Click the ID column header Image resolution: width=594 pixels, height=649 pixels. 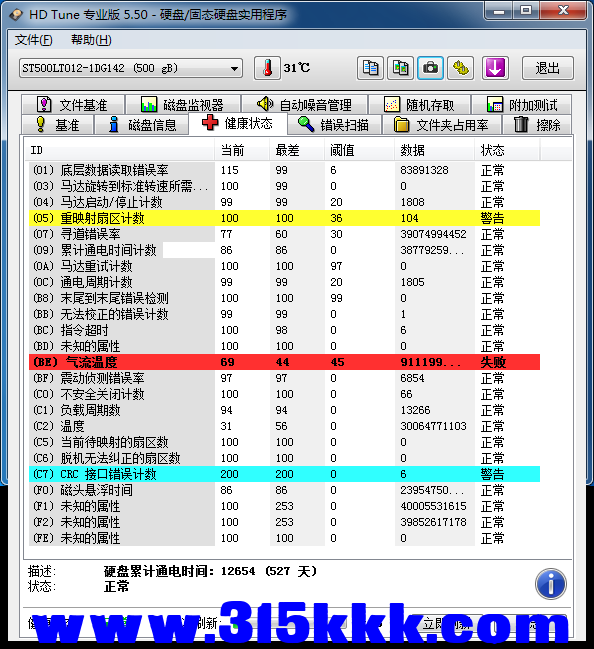click(x=119, y=150)
